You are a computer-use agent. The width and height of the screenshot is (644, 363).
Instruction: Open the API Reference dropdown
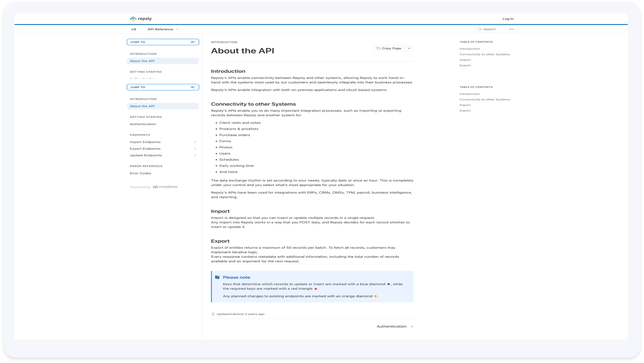tap(163, 29)
